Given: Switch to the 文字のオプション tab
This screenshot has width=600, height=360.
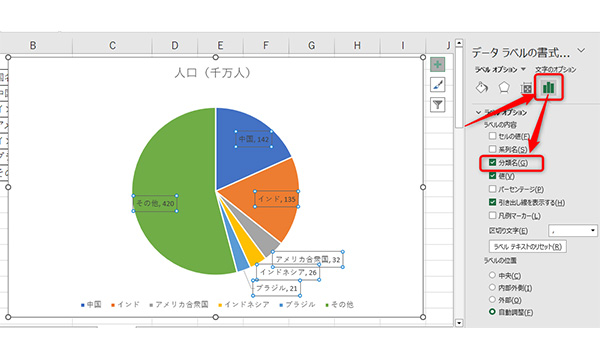Looking at the screenshot, I should click(x=556, y=70).
